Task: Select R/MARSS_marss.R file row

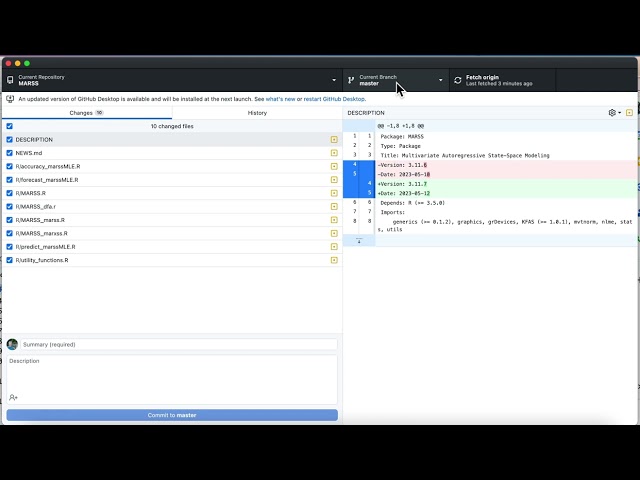Action: 172,220
